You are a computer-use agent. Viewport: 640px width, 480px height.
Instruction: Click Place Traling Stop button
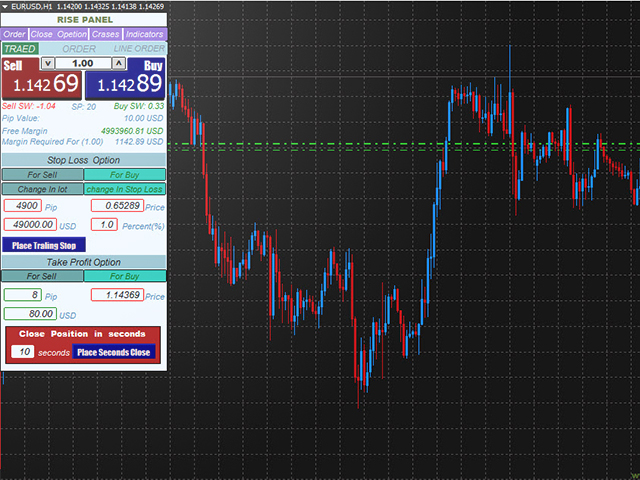44,244
